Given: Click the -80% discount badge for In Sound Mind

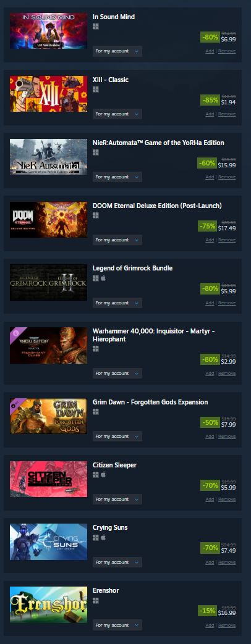Looking at the screenshot, I should (x=210, y=38).
